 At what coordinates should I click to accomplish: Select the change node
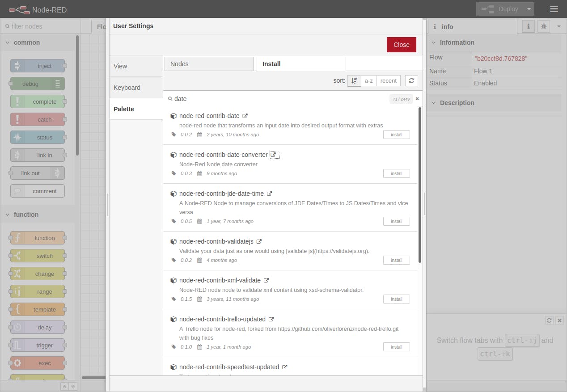[x=38, y=274]
